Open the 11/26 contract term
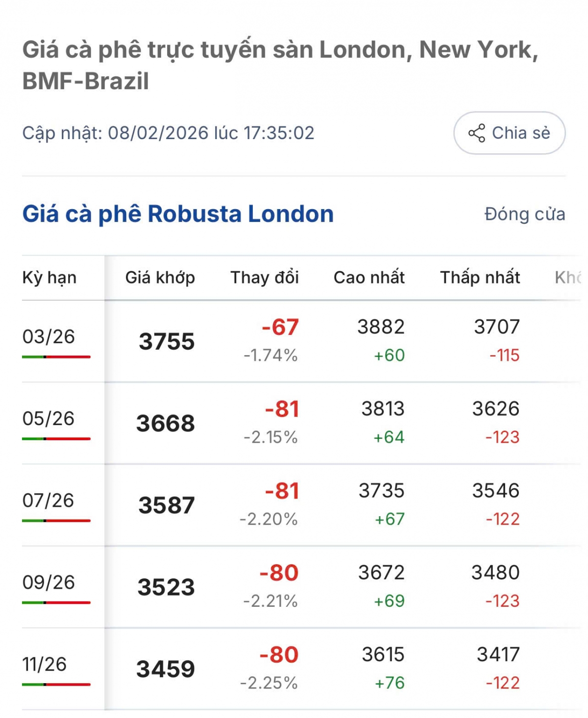588x718 pixels. click(x=45, y=665)
